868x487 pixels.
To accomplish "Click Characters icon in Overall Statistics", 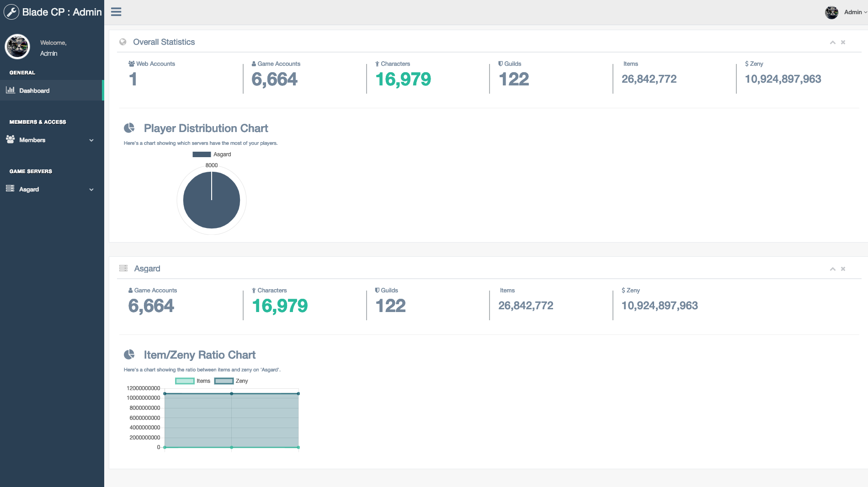I will click(377, 64).
